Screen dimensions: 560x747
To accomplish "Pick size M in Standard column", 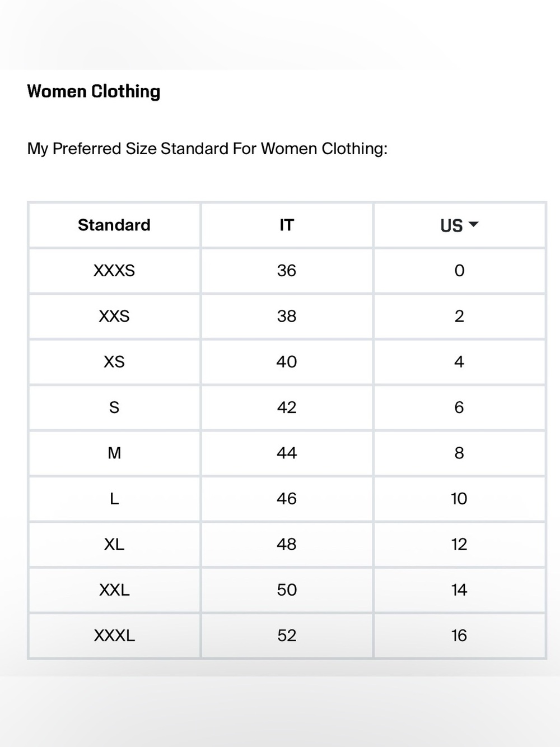I will tap(114, 453).
